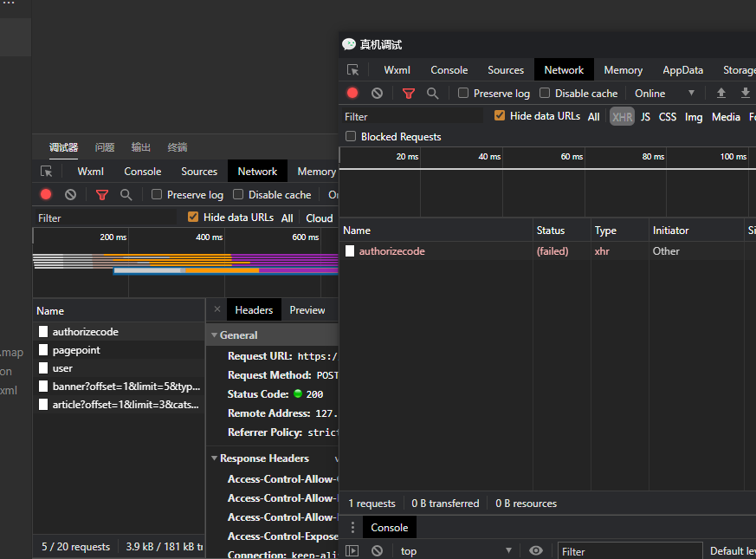The height and width of the screenshot is (559, 756).
Task: Select the XHR filter type
Action: [x=622, y=117]
